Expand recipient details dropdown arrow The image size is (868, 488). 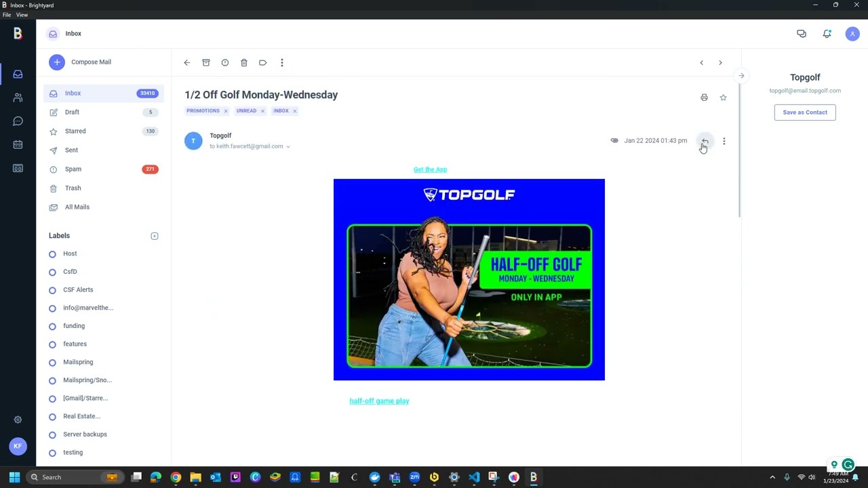(x=288, y=146)
